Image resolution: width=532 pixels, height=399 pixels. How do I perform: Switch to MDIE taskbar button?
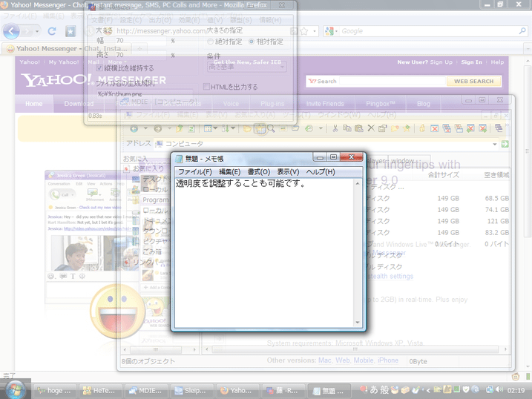click(147, 391)
